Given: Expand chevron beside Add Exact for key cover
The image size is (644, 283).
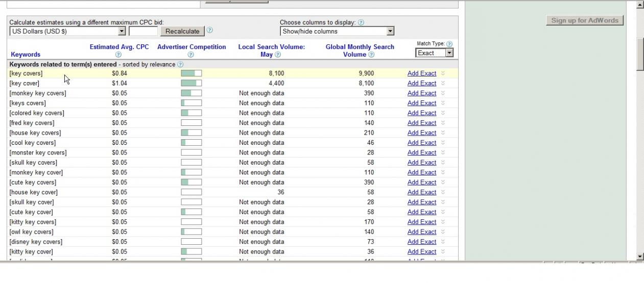Looking at the screenshot, I should [443, 83].
